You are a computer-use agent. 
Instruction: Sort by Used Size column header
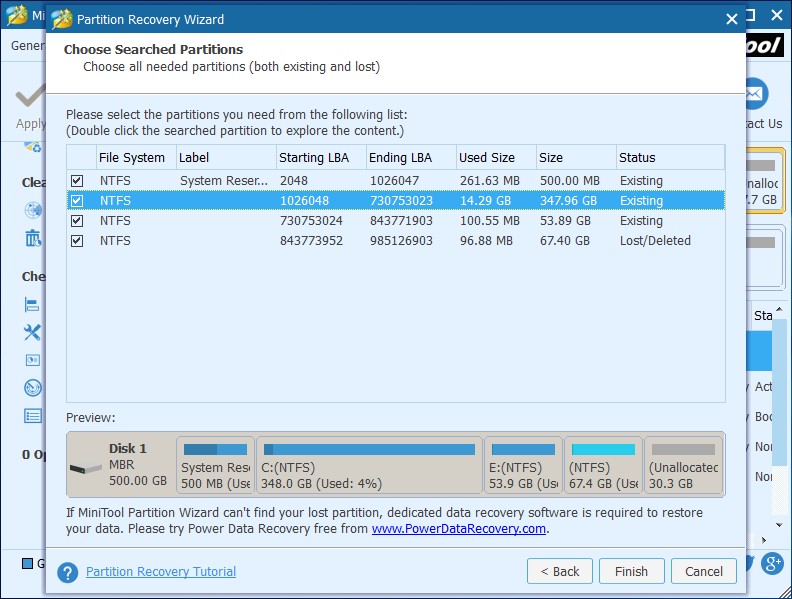496,158
